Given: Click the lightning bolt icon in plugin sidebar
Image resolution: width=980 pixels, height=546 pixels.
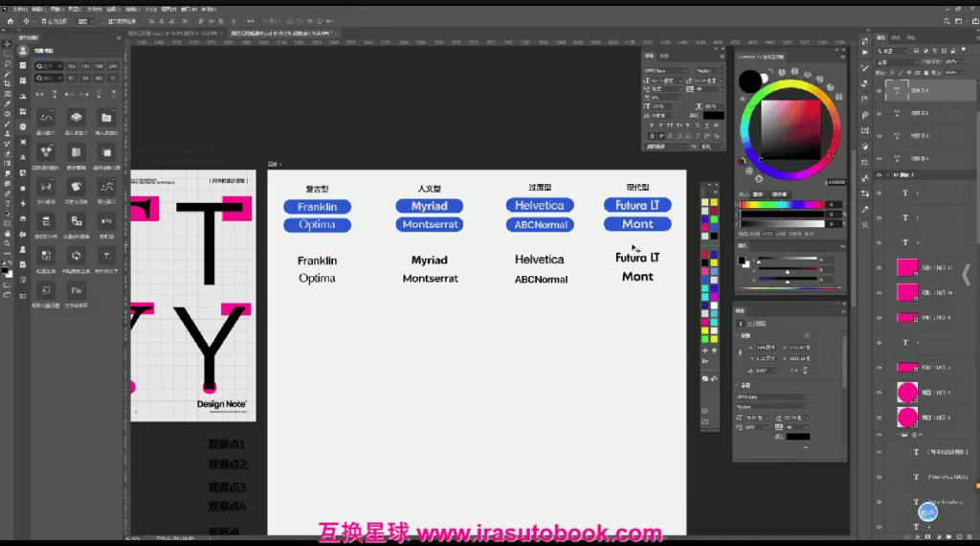Looking at the screenshot, I should (x=23, y=203).
